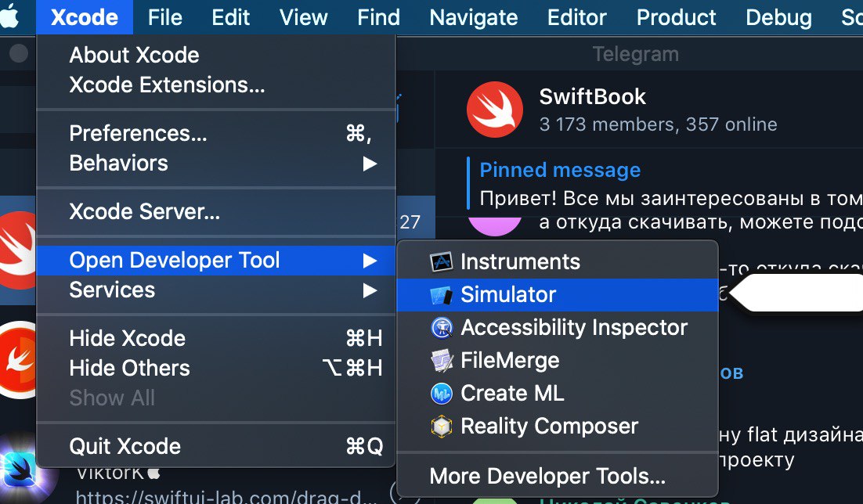
Task: Launch Reality Composer from the submenu
Action: tap(558, 427)
